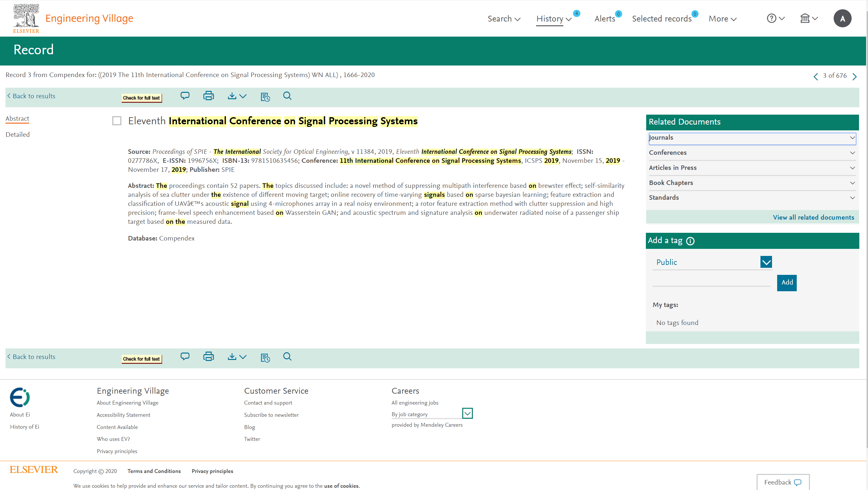Viewport: 868px width, 490px height.
Task: Open View all related documents link
Action: click(813, 217)
